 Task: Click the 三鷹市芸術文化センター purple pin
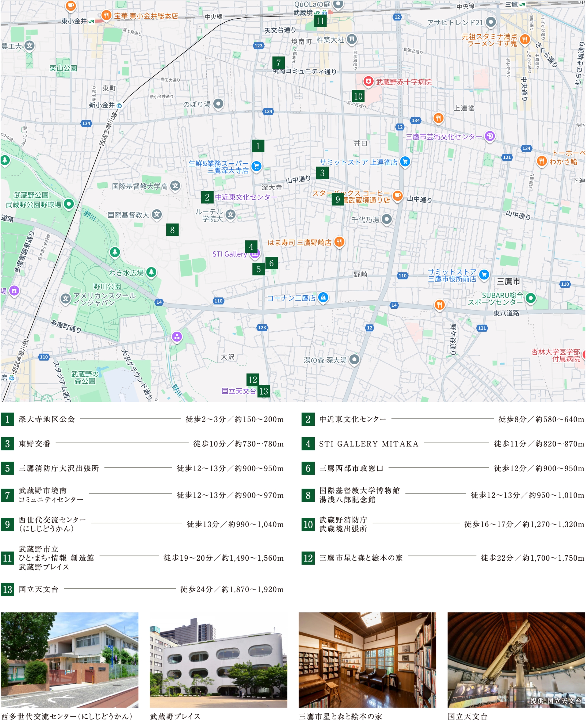(490, 136)
